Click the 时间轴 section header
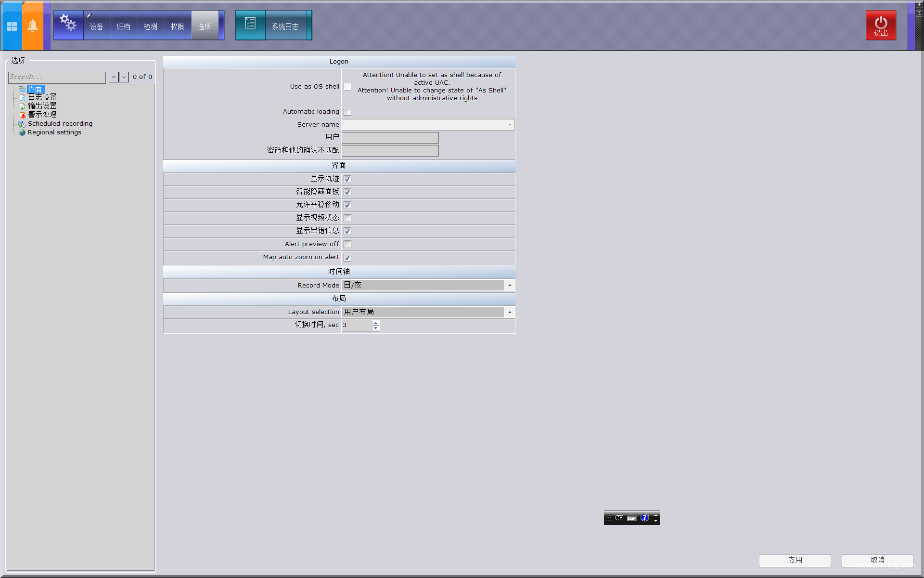 tap(339, 272)
